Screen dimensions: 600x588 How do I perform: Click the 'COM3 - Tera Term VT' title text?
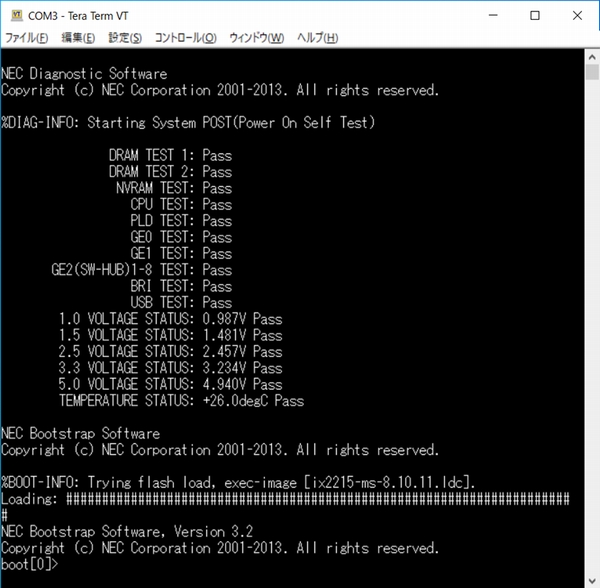pos(78,16)
